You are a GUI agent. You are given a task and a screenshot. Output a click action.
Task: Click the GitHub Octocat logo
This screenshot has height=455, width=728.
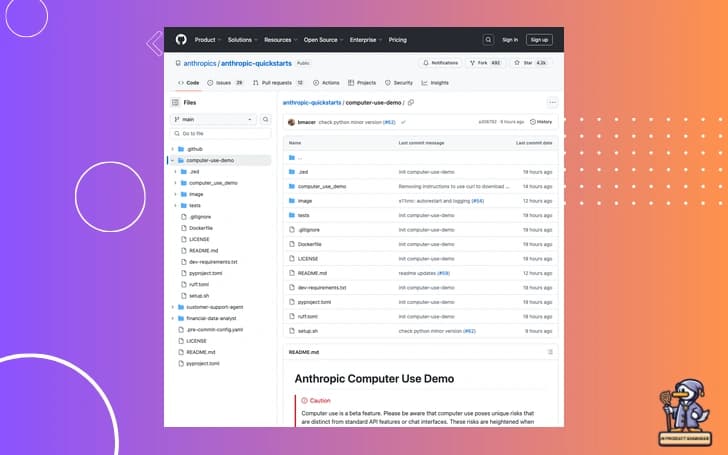coord(181,39)
